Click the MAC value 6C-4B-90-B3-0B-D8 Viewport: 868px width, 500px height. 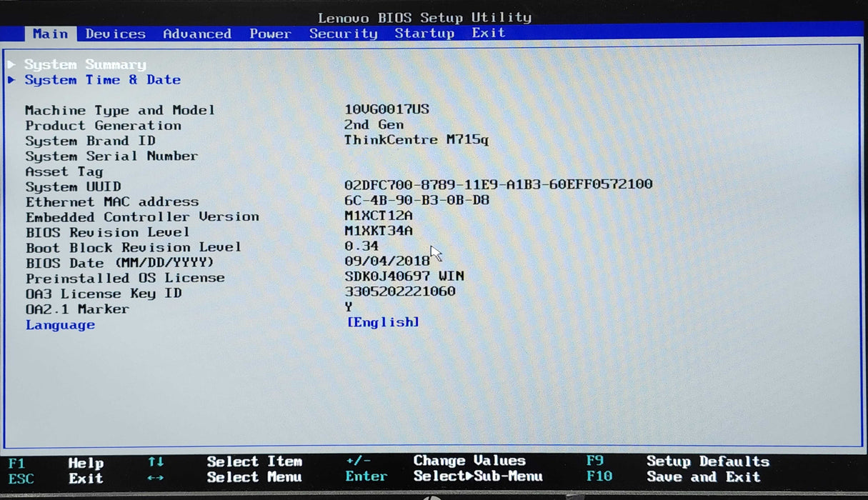[416, 200]
